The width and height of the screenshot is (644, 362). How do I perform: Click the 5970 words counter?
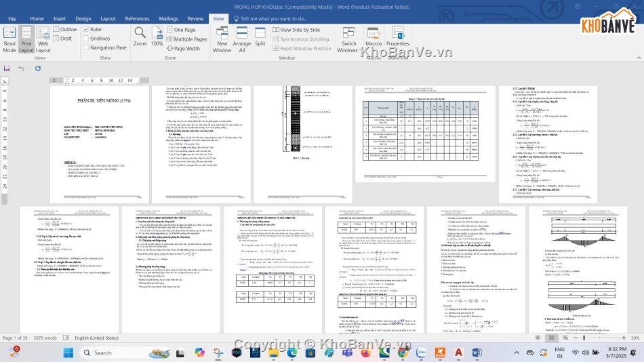click(x=45, y=338)
